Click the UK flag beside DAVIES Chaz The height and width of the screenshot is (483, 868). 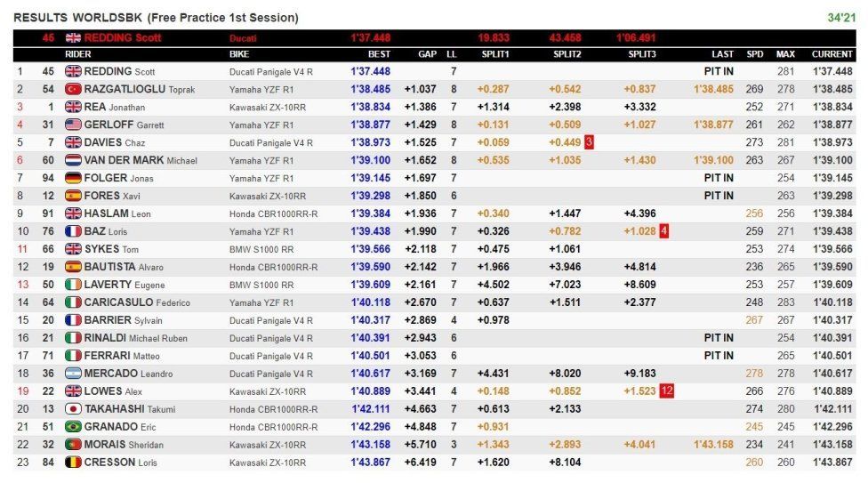coord(73,141)
